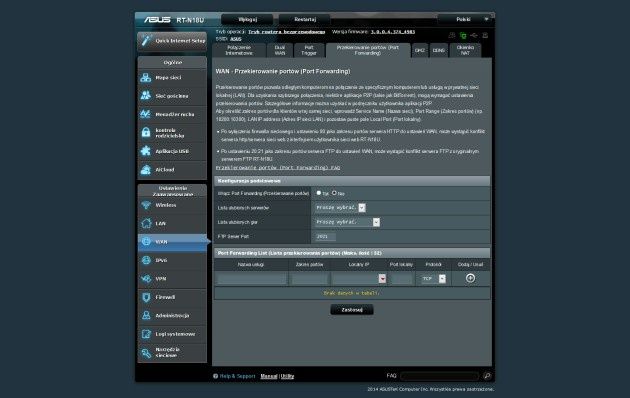Image resolution: width=630 pixels, height=398 pixels.
Task: Click the add (plus) port forwarding rule icon
Action: 470,278
